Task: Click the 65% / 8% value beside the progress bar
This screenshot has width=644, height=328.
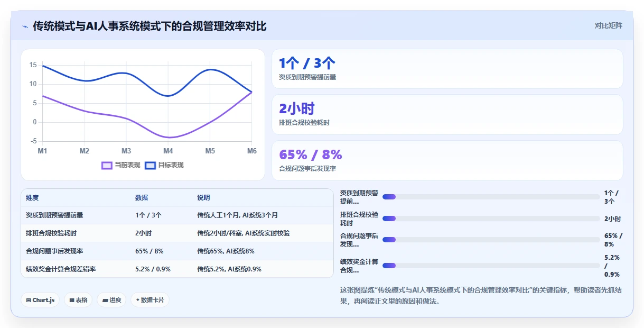Action: [x=613, y=240]
